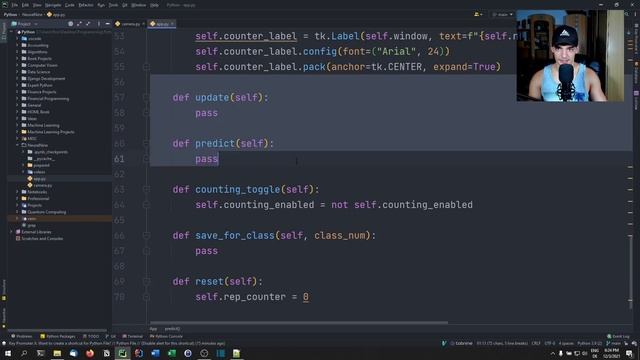The width and height of the screenshot is (640, 360).
Task: Open Windows notification center icon
Action: point(629,353)
